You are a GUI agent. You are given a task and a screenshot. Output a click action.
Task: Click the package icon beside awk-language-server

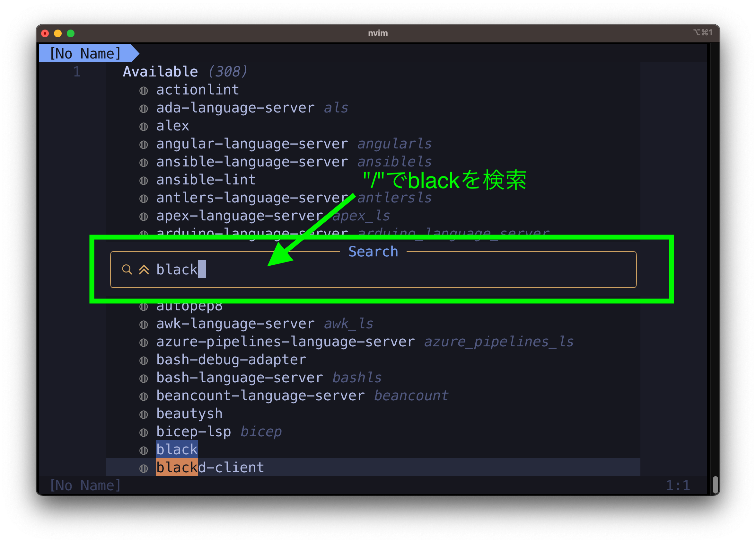pyautogui.click(x=143, y=325)
